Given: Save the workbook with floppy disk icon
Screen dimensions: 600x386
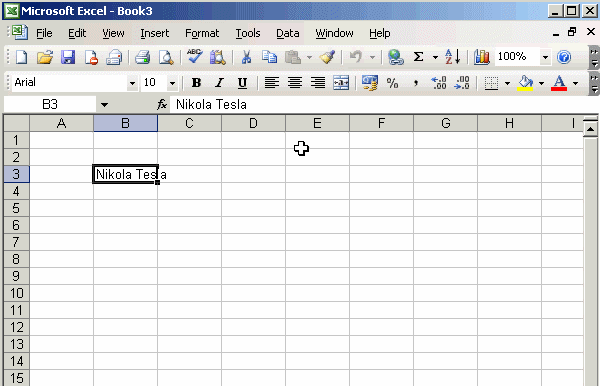Looking at the screenshot, I should [x=68, y=57].
